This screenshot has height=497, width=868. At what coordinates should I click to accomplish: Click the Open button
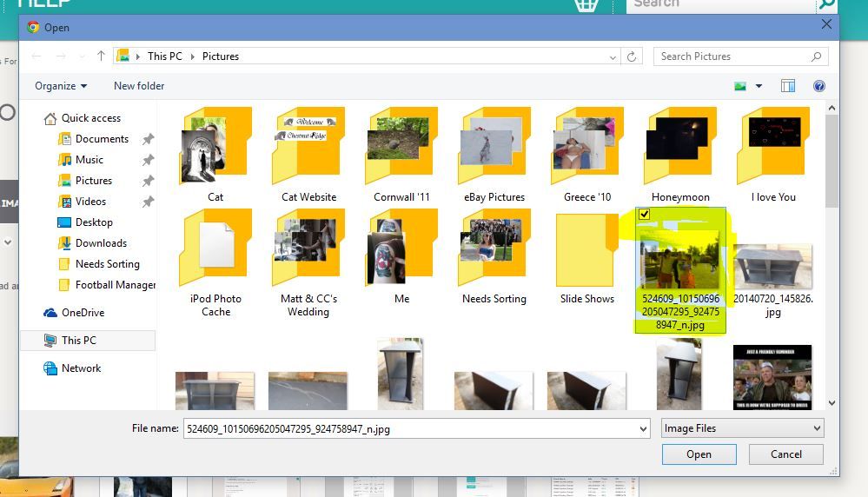coord(699,454)
